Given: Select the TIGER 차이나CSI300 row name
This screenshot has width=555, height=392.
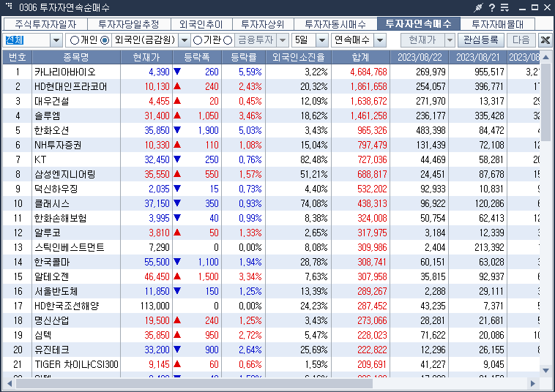Looking at the screenshot, I should point(76,364).
